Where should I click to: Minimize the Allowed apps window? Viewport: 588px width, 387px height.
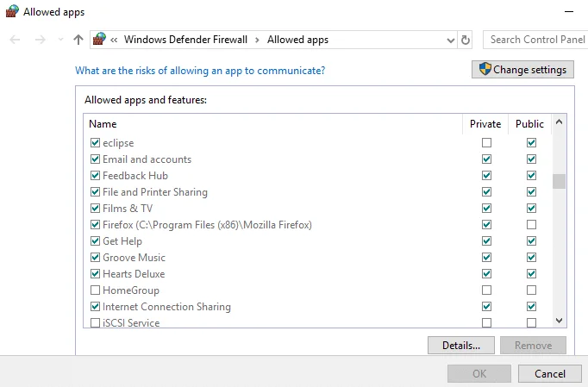[x=569, y=11]
